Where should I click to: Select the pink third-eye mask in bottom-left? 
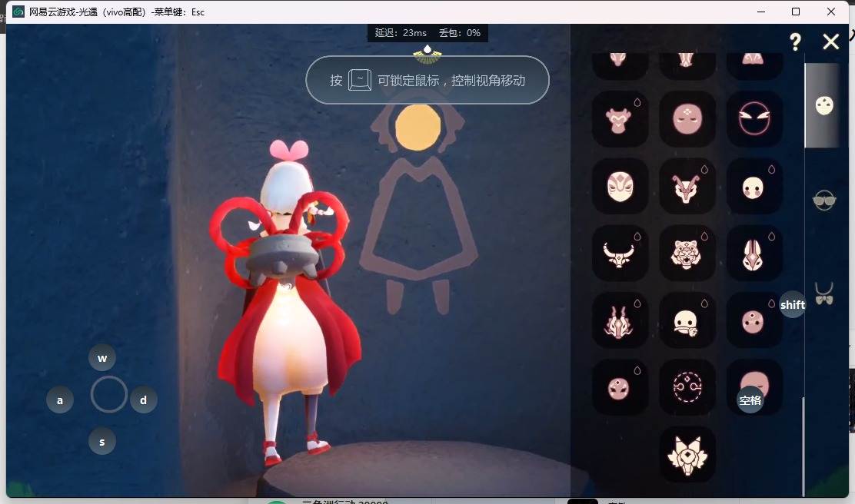coord(620,387)
